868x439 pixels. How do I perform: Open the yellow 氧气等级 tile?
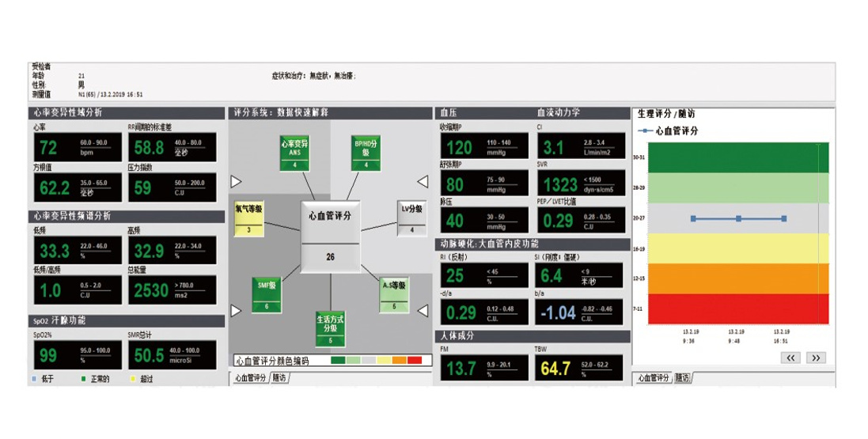pos(248,219)
